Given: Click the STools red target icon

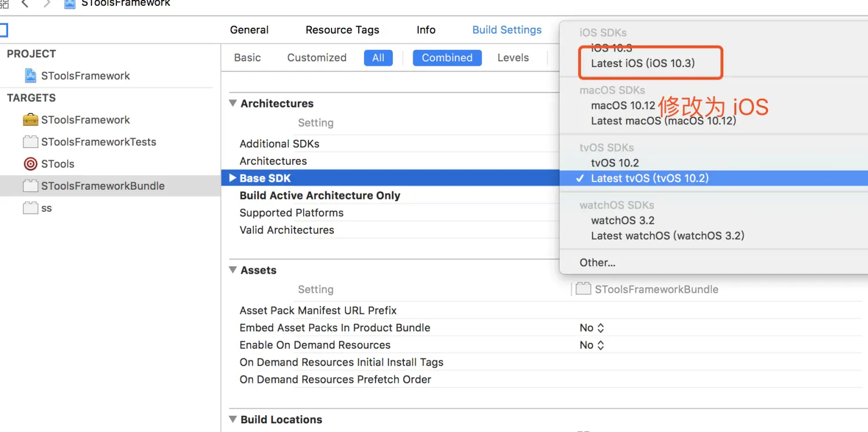Looking at the screenshot, I should (x=31, y=164).
